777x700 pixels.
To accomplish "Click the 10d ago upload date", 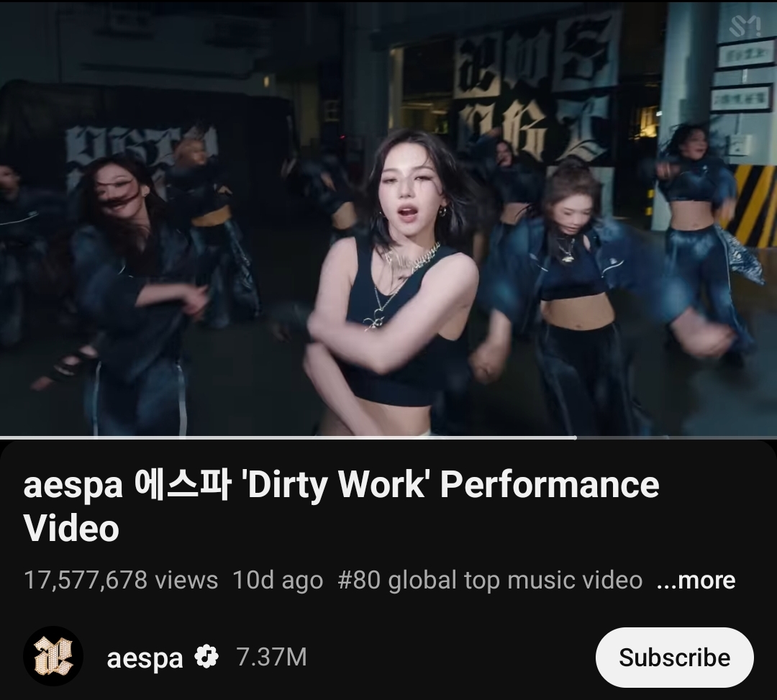I will coord(278,580).
